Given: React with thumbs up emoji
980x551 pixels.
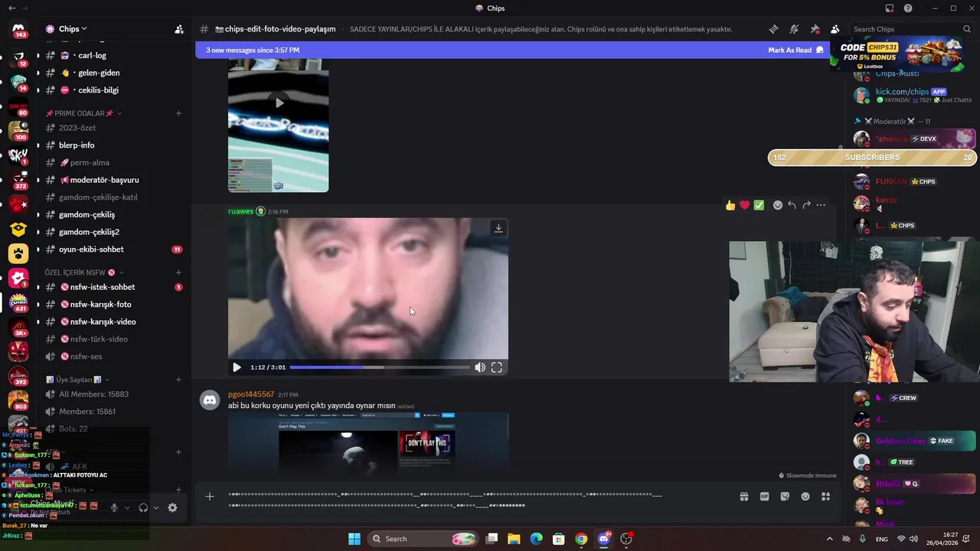Looking at the screenshot, I should [x=730, y=205].
